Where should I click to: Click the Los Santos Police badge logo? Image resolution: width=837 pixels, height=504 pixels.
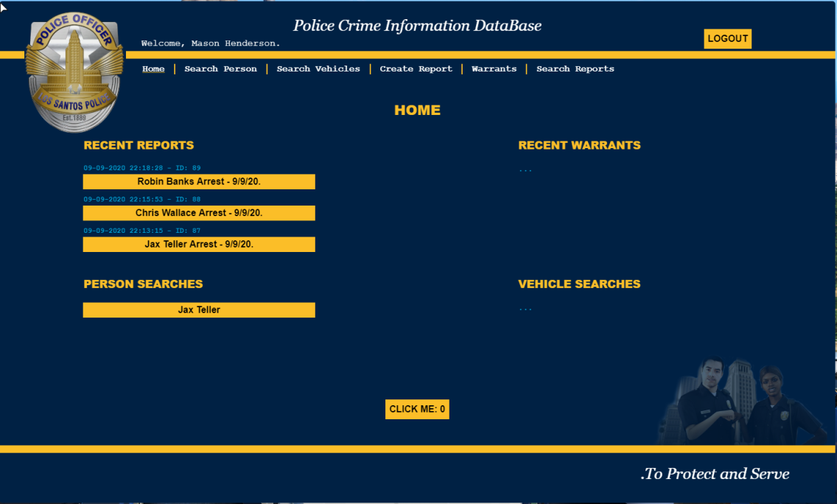74,72
